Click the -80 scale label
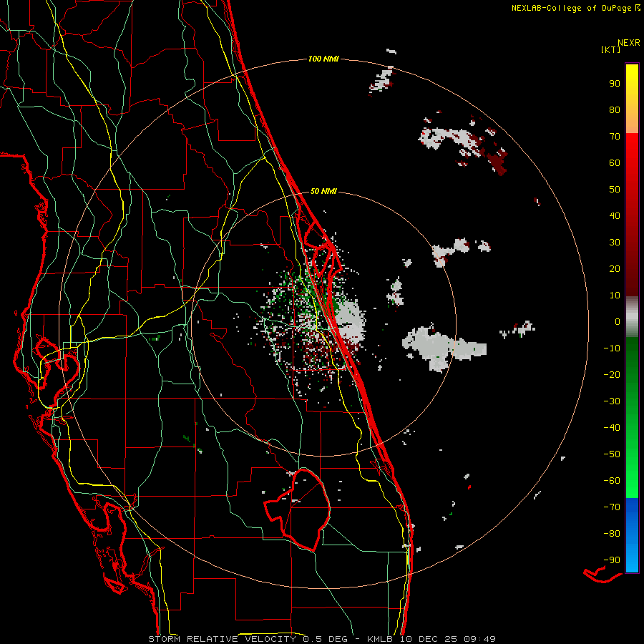The image size is (644, 644). (612, 534)
